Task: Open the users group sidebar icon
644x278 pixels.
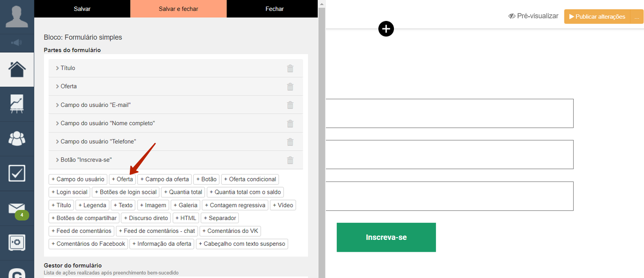Action: [x=17, y=138]
